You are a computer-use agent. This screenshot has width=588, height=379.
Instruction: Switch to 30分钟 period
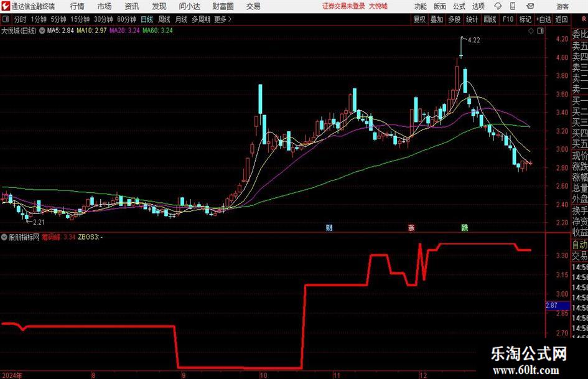pyautogui.click(x=103, y=19)
